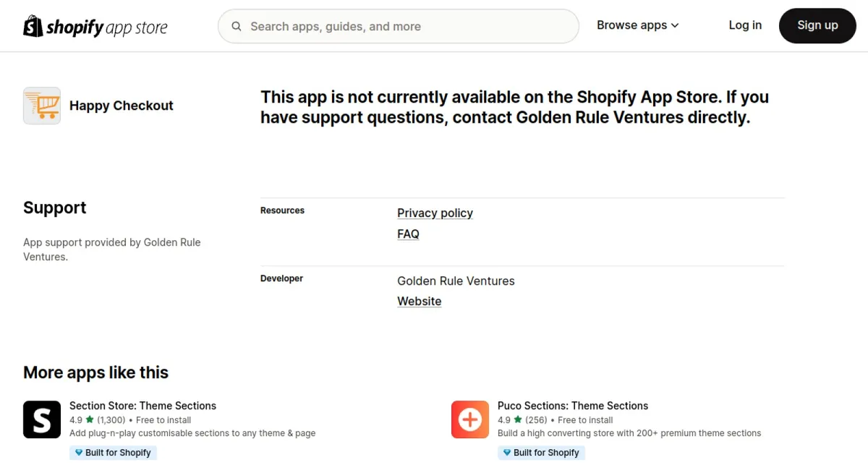Open the Section Store app icon
The width and height of the screenshot is (868, 470).
coord(42,419)
